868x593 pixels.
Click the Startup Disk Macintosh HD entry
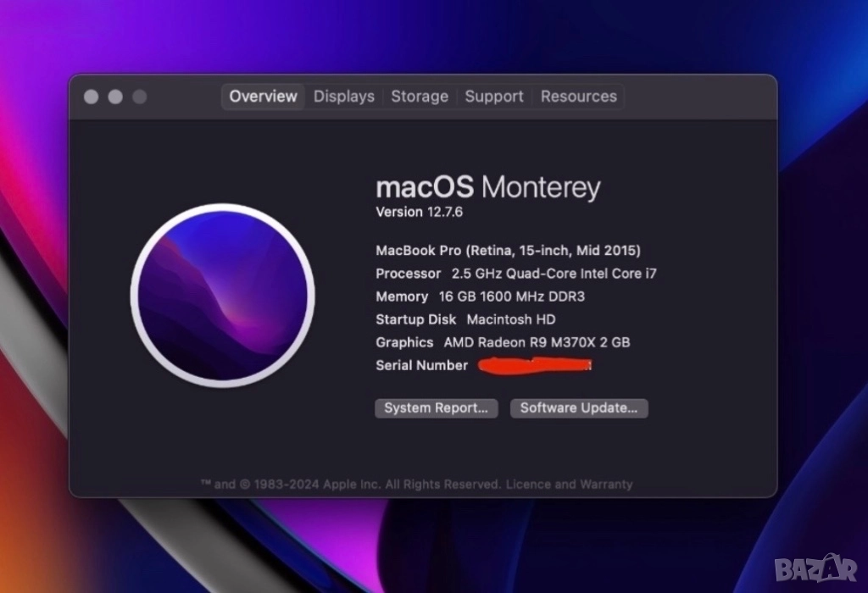point(465,319)
